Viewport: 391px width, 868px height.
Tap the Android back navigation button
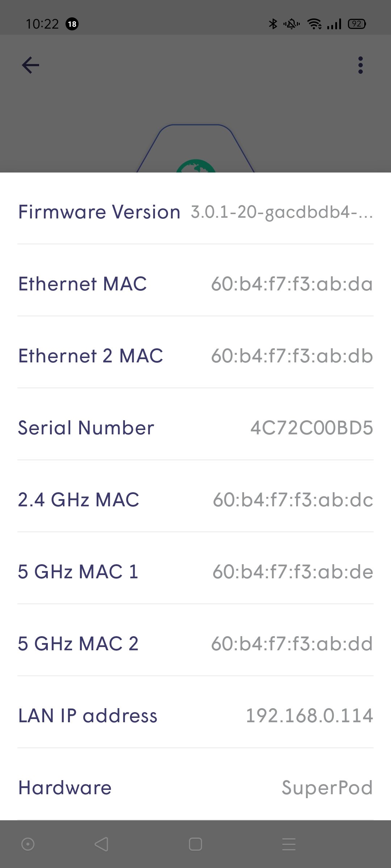pyautogui.click(x=101, y=844)
